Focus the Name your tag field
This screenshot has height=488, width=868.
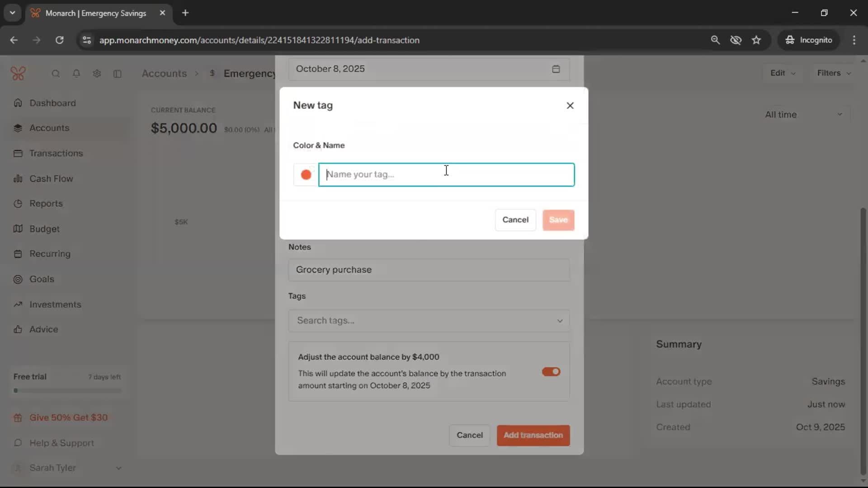pos(446,175)
